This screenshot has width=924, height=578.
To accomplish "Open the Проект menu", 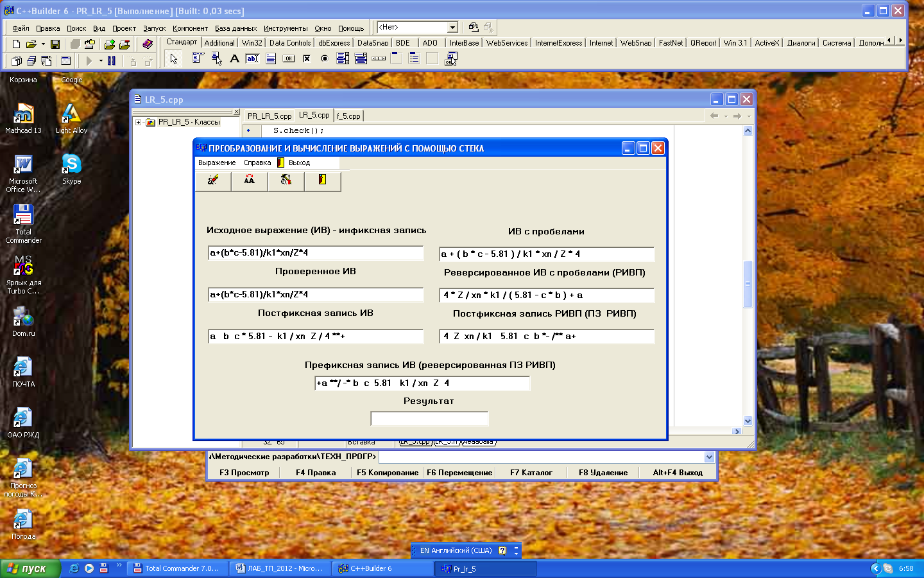I will [124, 28].
